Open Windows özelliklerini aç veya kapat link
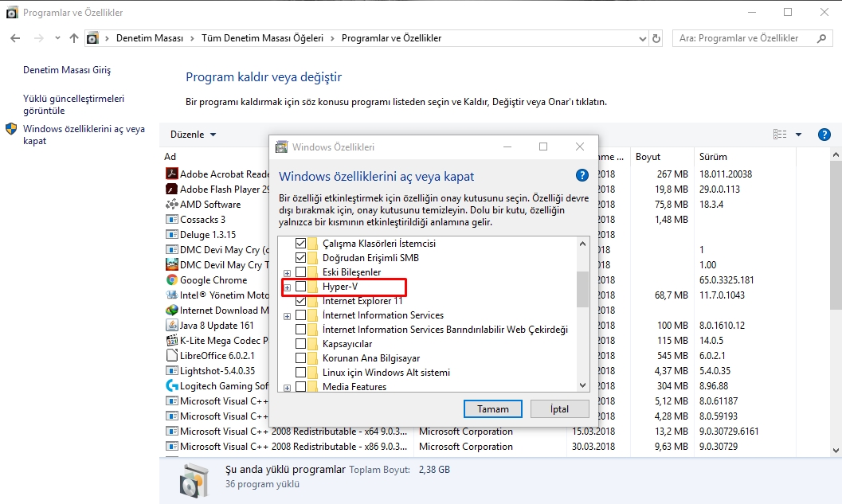The height and width of the screenshot is (504, 842). click(84, 135)
